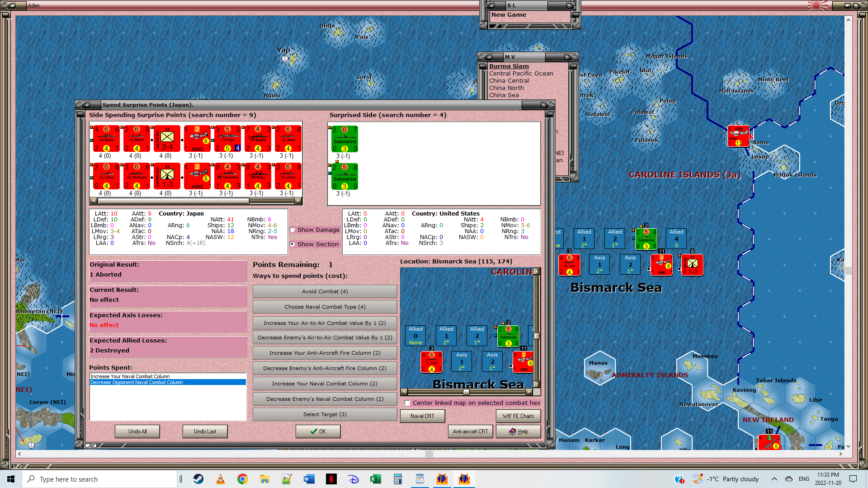Select the CL Yubari cruiser counter
The height and width of the screenshot is (488, 868).
(x=106, y=176)
